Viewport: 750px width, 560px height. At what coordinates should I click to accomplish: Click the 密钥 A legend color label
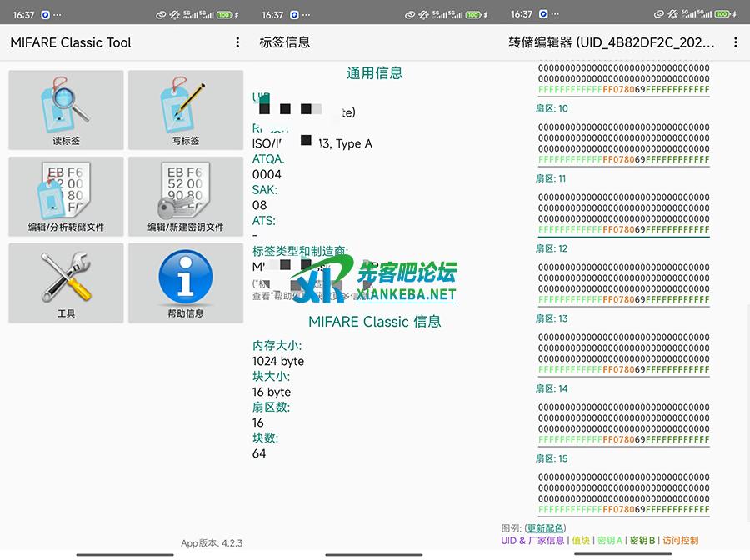pyautogui.click(x=610, y=541)
